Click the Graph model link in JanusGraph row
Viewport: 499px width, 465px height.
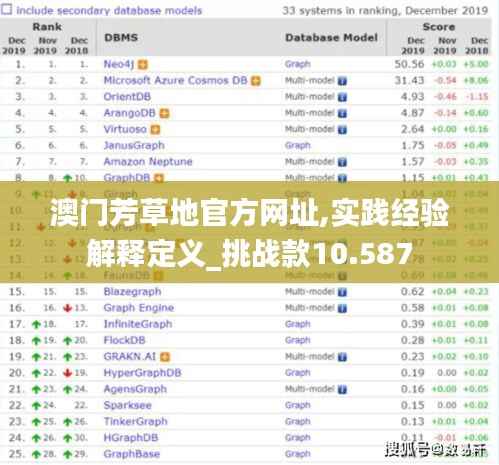tap(298, 146)
